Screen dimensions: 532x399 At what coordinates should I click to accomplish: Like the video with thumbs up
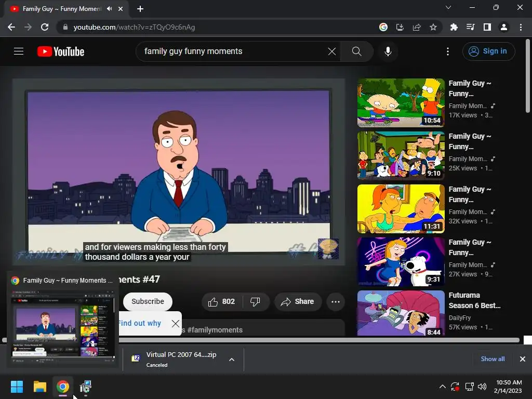click(221, 301)
